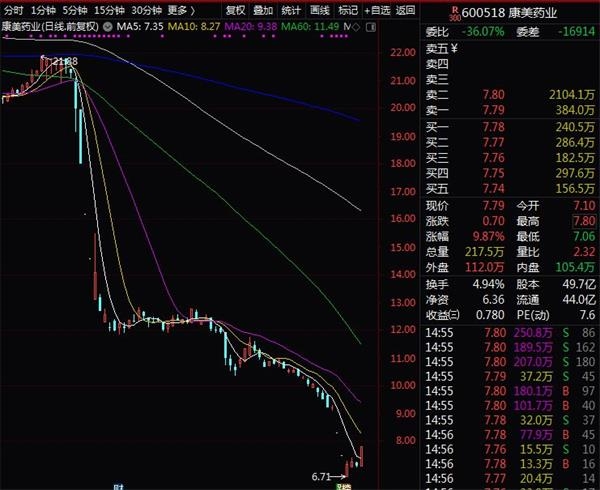Screen dimensions: 600x490
Task: Click the latest red candlestick near 8.00
Action: tap(362, 456)
